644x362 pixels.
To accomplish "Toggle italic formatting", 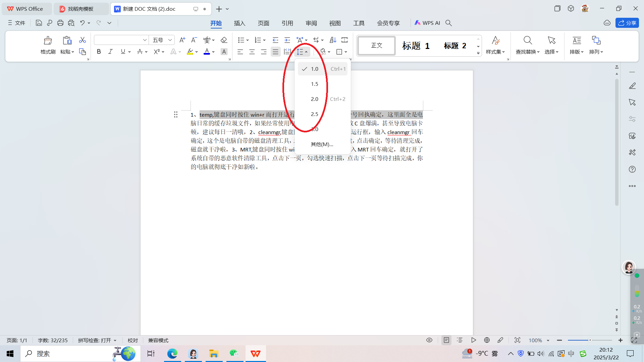I will pyautogui.click(x=110, y=52).
